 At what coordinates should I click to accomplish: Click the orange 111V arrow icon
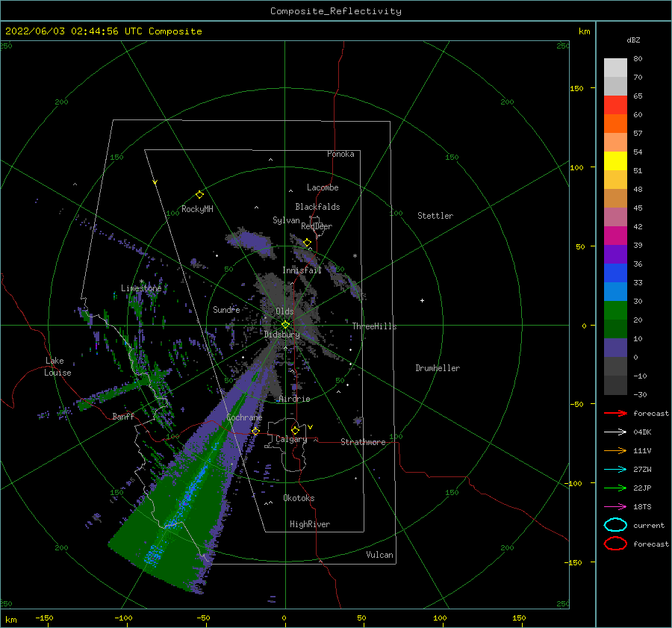pos(615,450)
